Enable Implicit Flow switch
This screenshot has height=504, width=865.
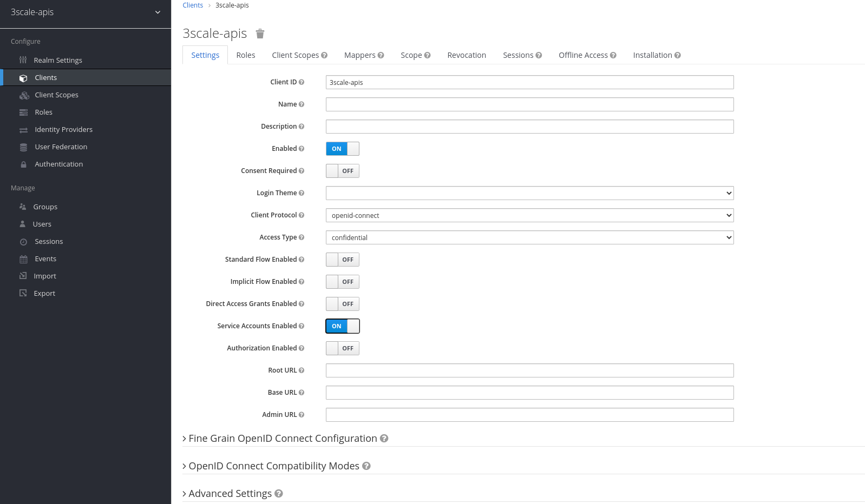[343, 282]
